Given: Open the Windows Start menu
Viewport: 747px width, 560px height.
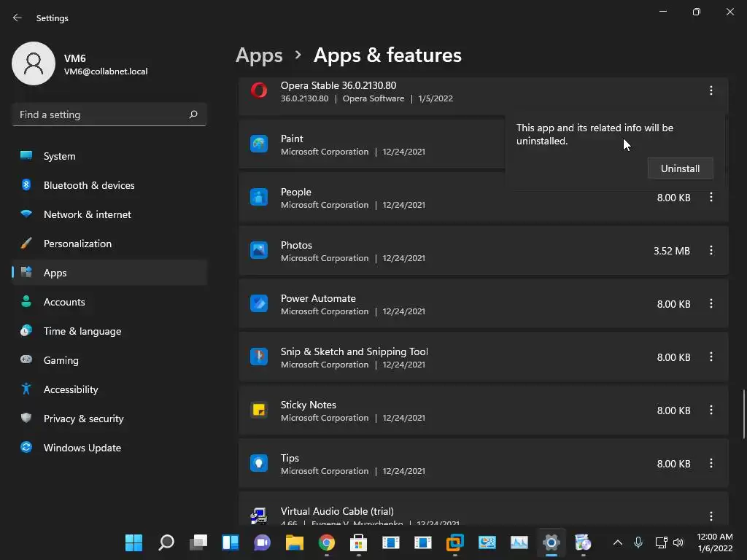Looking at the screenshot, I should click(133, 542).
